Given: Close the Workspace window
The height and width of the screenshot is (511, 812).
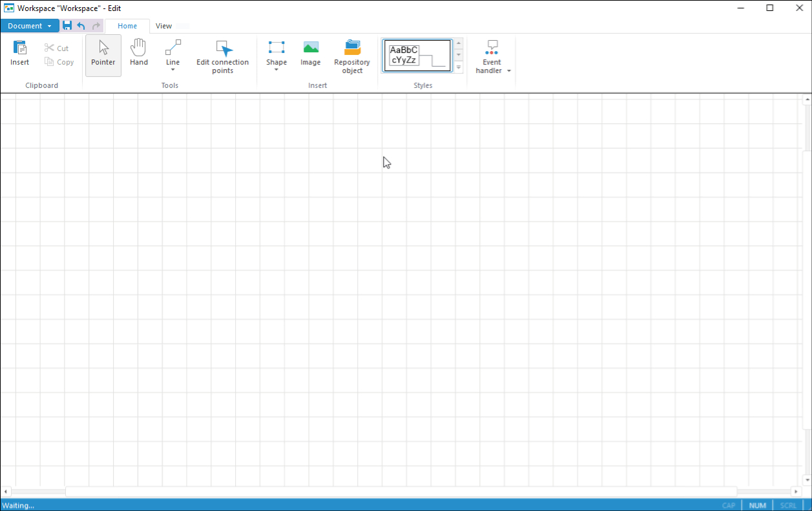Looking at the screenshot, I should (x=798, y=8).
